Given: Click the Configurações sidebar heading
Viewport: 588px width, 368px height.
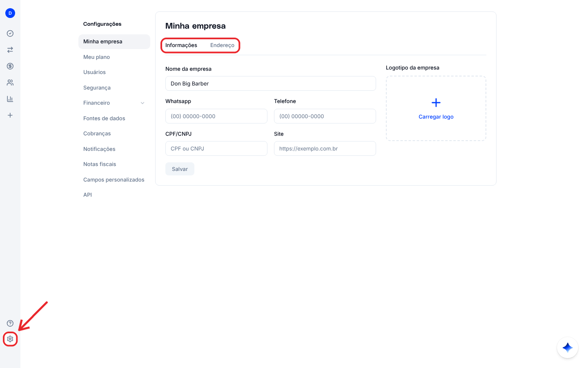Looking at the screenshot, I should [102, 24].
